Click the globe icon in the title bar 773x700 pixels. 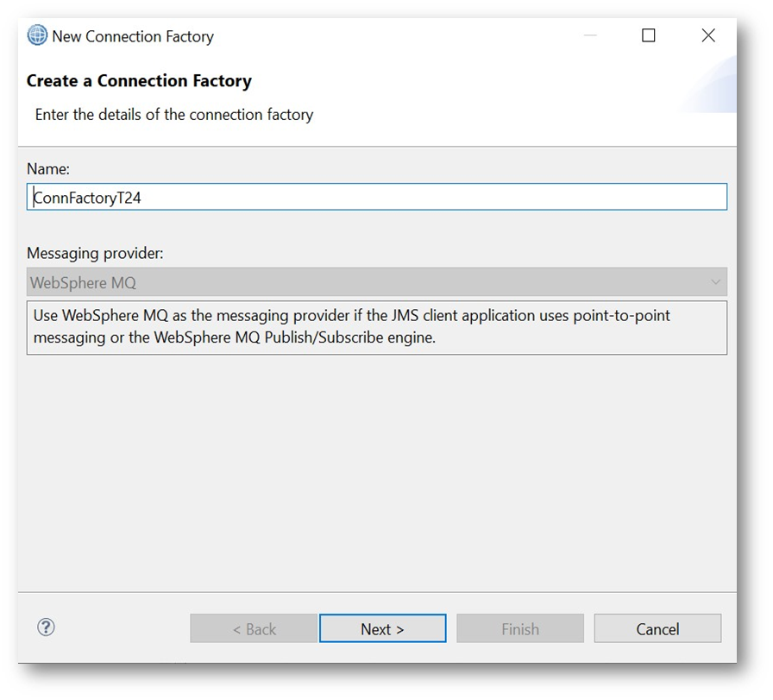click(x=37, y=36)
